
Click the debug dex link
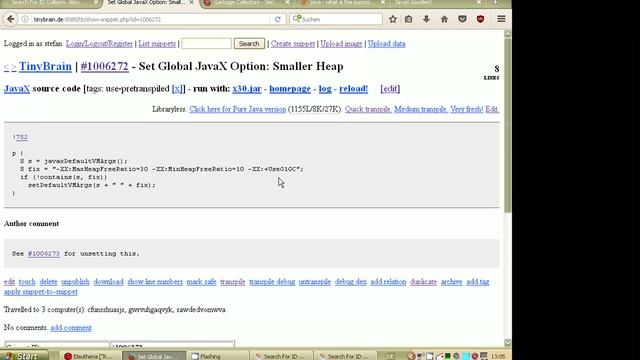pyautogui.click(x=351, y=282)
